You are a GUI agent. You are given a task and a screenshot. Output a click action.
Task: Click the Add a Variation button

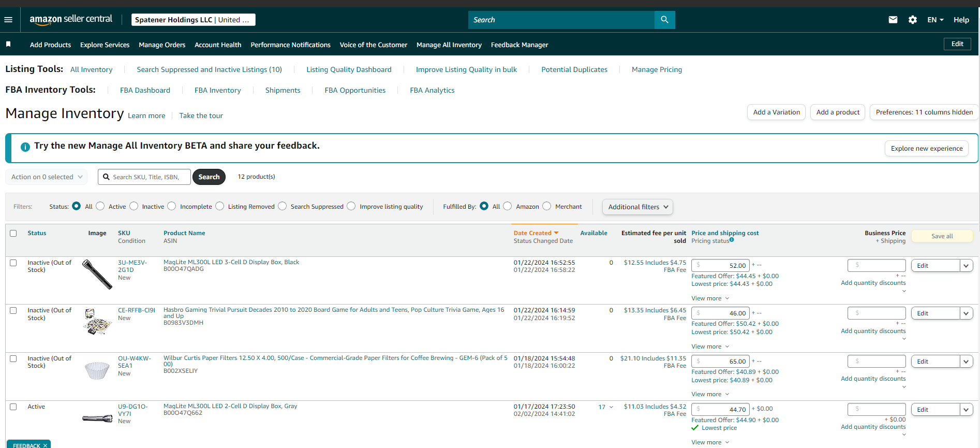coord(776,112)
